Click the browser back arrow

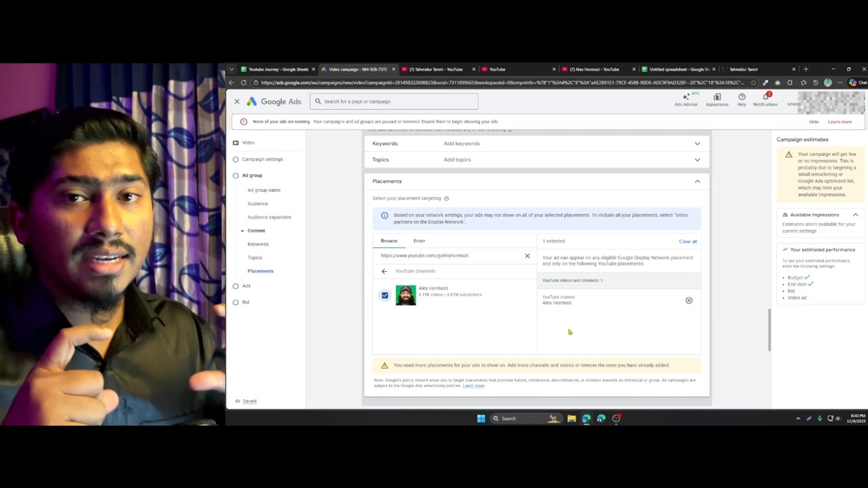(x=231, y=83)
